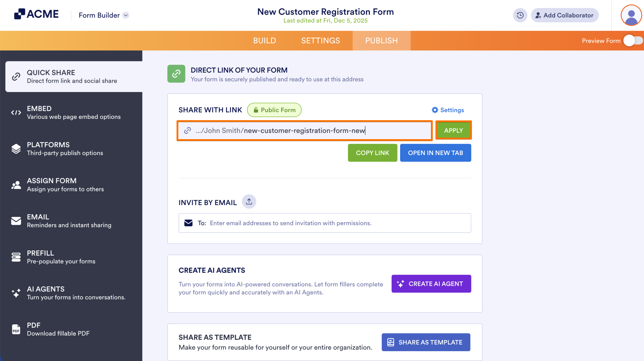644x361 pixels.
Task: Click the upload icon beside Invite by Email
Action: tap(249, 201)
